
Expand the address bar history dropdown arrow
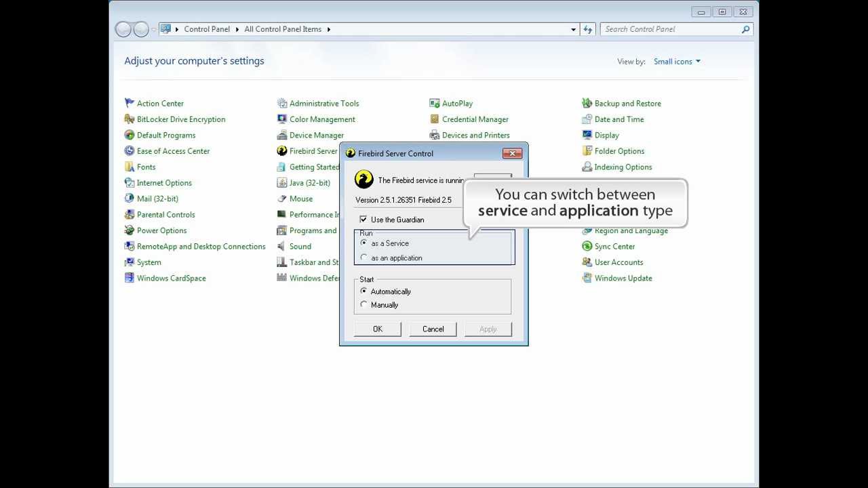[573, 29]
